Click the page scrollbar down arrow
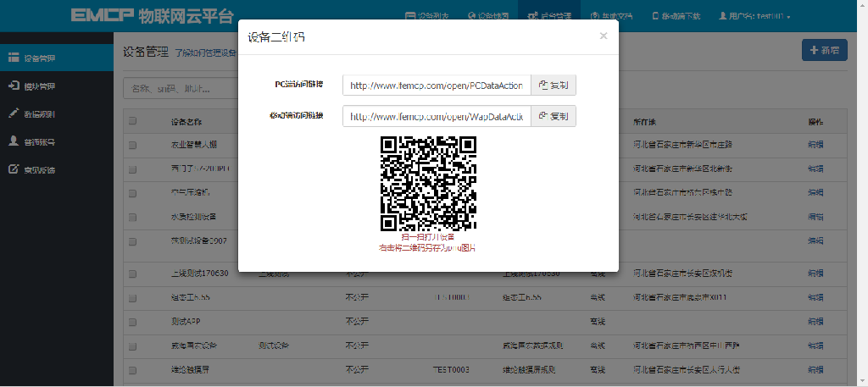The height and width of the screenshot is (387, 868). click(863, 382)
